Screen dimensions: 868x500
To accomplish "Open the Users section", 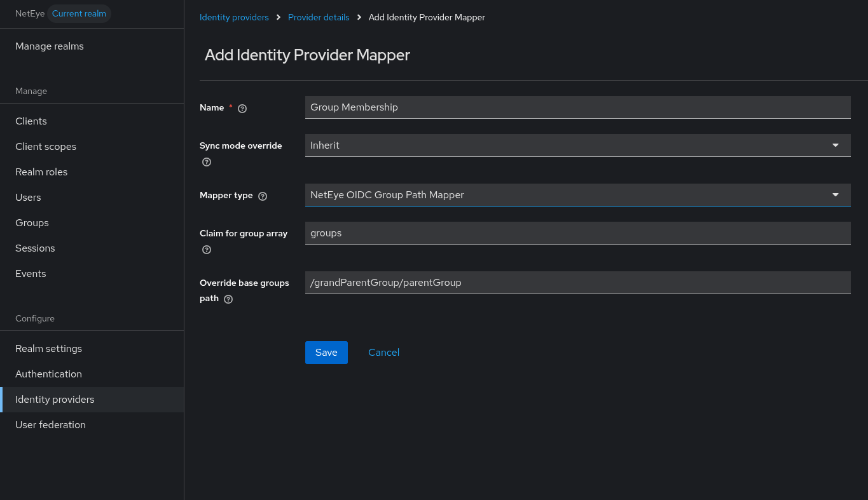I will point(28,197).
